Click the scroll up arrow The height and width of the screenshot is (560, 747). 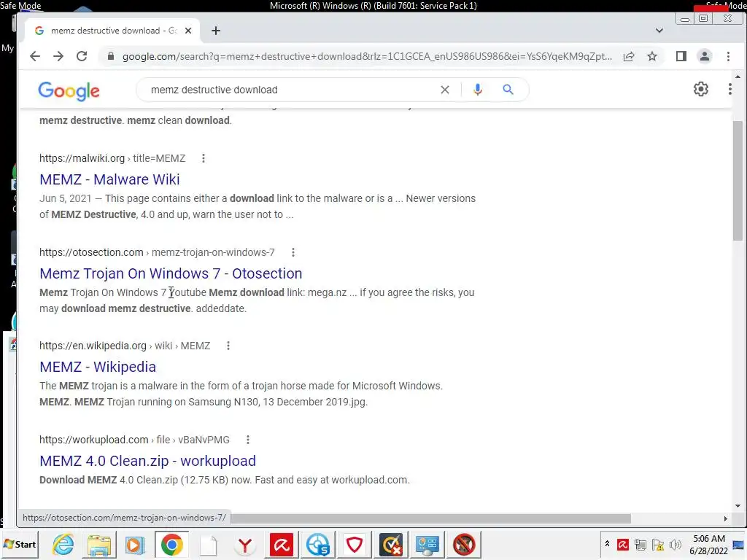click(738, 77)
